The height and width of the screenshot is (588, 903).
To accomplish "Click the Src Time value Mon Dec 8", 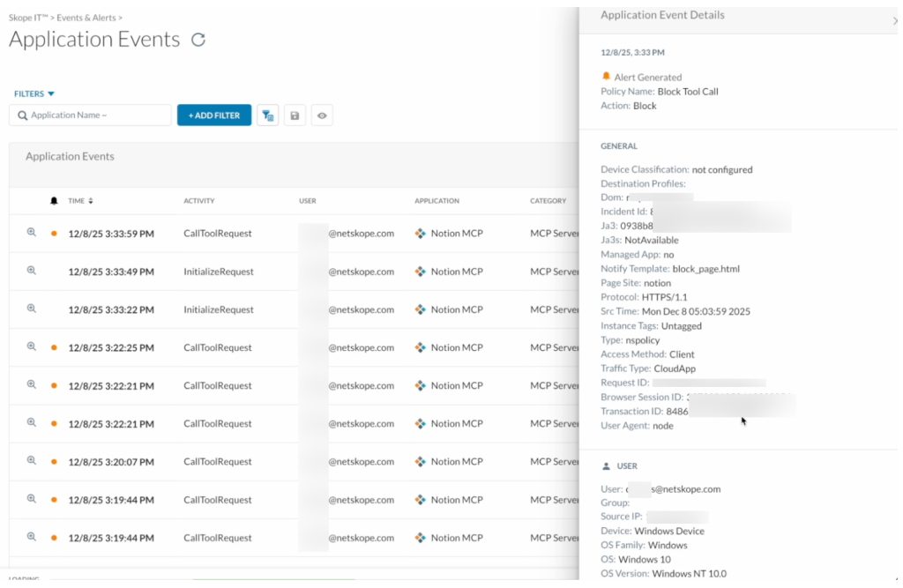I will (x=697, y=311).
